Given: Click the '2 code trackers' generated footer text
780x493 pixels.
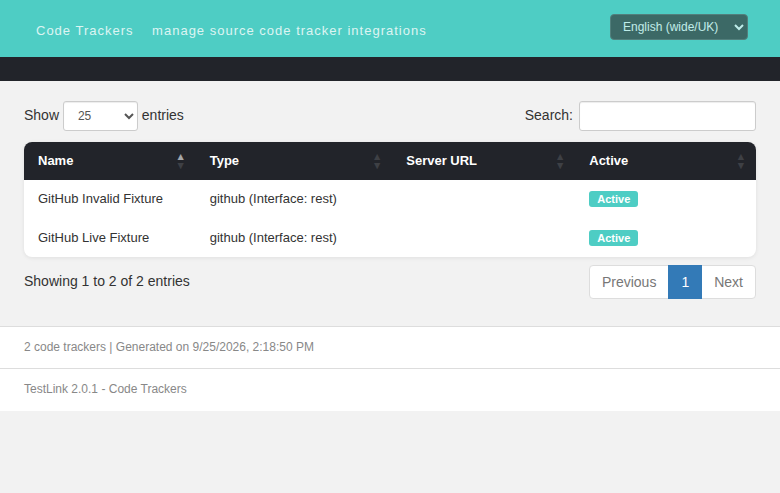Looking at the screenshot, I should click(x=169, y=347).
